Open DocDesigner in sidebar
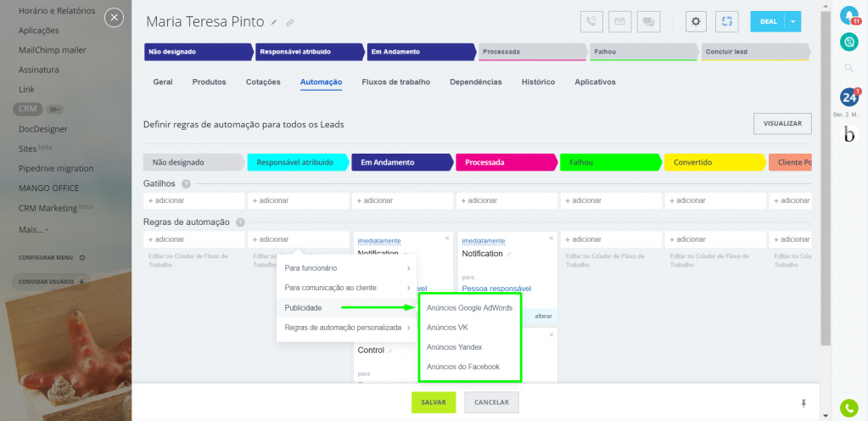This screenshot has width=868, height=421. pyautogui.click(x=43, y=129)
